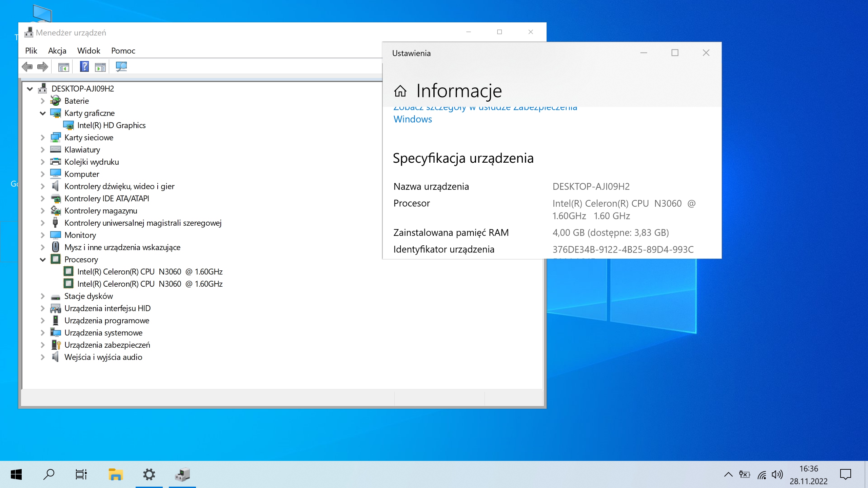This screenshot has width=868, height=488.
Task: Expand the Stacje dysków category
Action: (43, 296)
